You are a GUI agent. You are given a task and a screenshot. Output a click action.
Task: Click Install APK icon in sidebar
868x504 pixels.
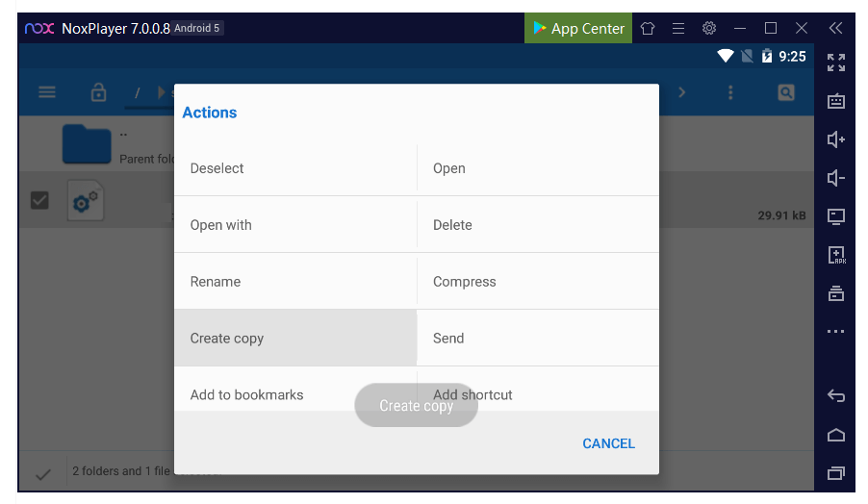[x=836, y=255]
